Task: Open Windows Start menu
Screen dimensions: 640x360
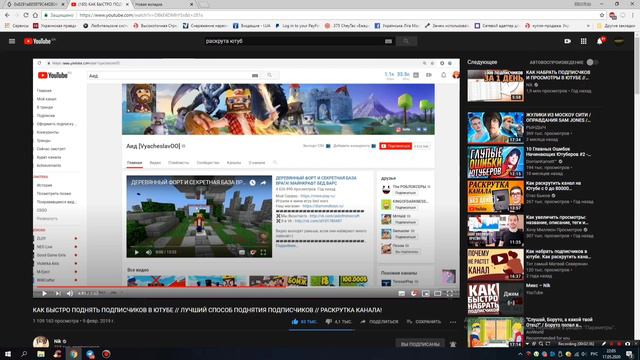Action: pos(8,354)
